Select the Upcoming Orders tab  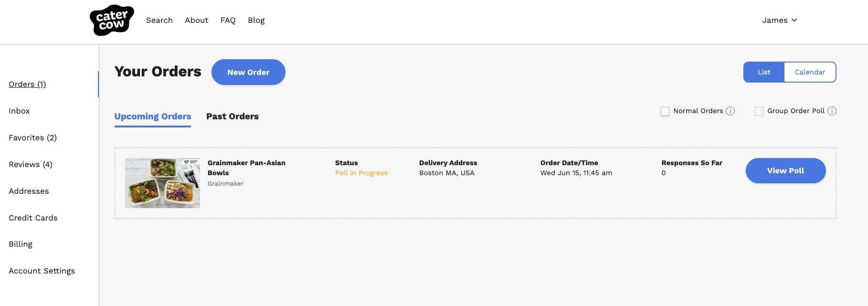152,116
